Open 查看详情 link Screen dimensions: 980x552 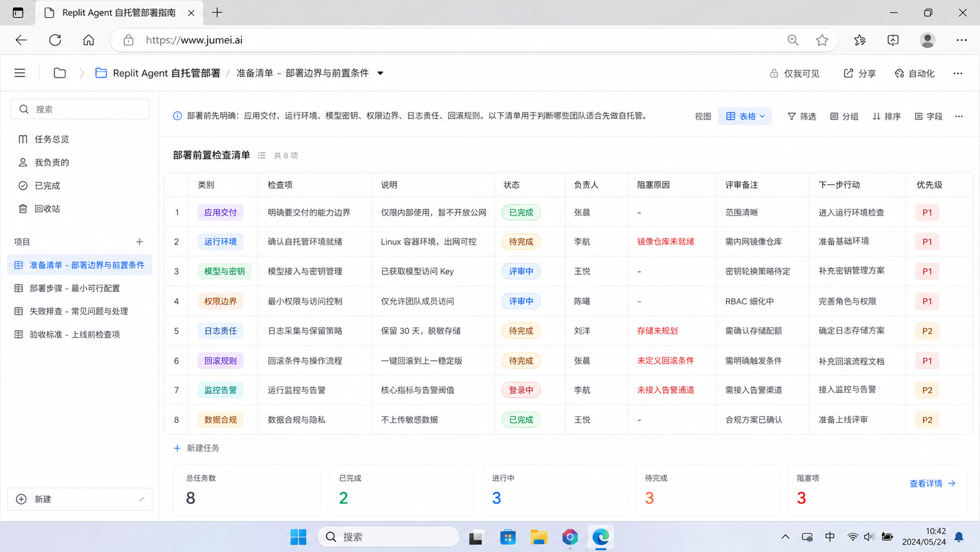coord(933,483)
